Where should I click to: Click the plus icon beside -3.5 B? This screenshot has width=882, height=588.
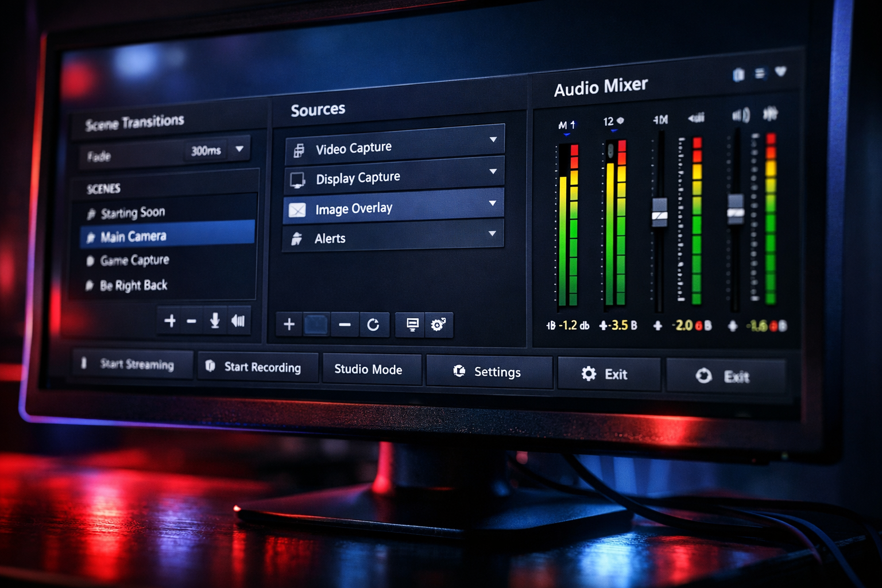pyautogui.click(x=604, y=326)
